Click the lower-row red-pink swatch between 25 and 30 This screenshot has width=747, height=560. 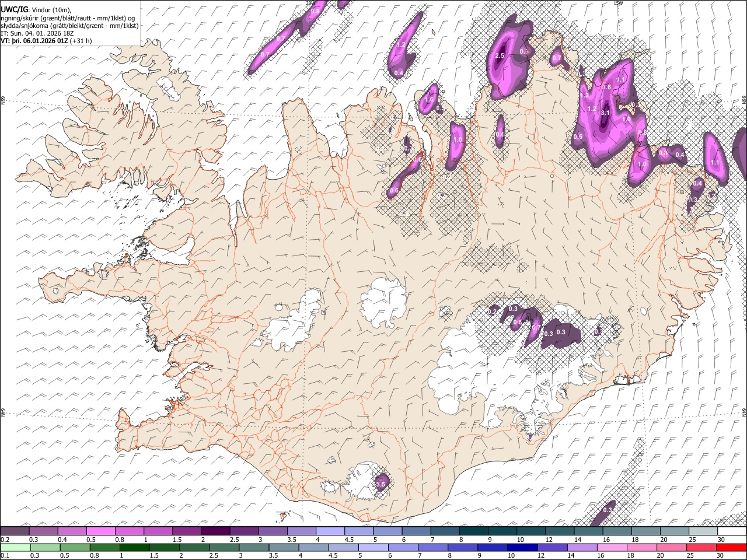[701, 547]
